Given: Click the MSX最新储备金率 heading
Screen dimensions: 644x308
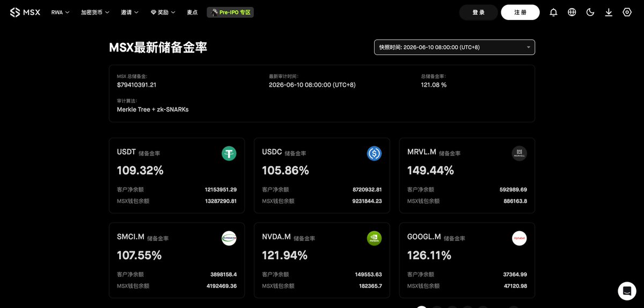Looking at the screenshot, I should 158,47.
